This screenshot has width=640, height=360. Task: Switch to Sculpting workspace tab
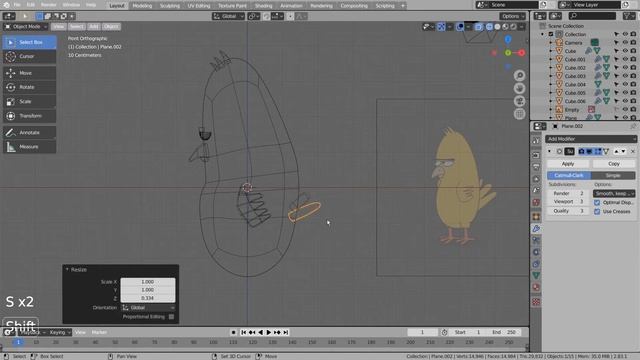pos(169,6)
